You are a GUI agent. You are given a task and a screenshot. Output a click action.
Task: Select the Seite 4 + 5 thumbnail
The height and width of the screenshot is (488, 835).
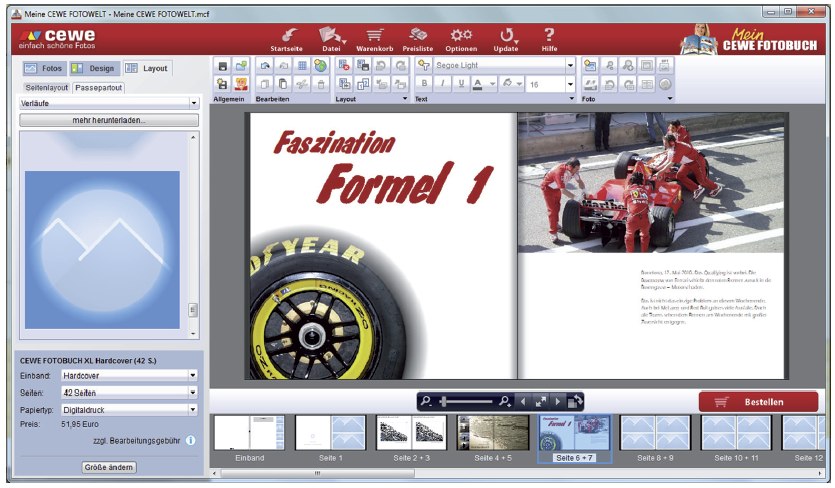492,433
